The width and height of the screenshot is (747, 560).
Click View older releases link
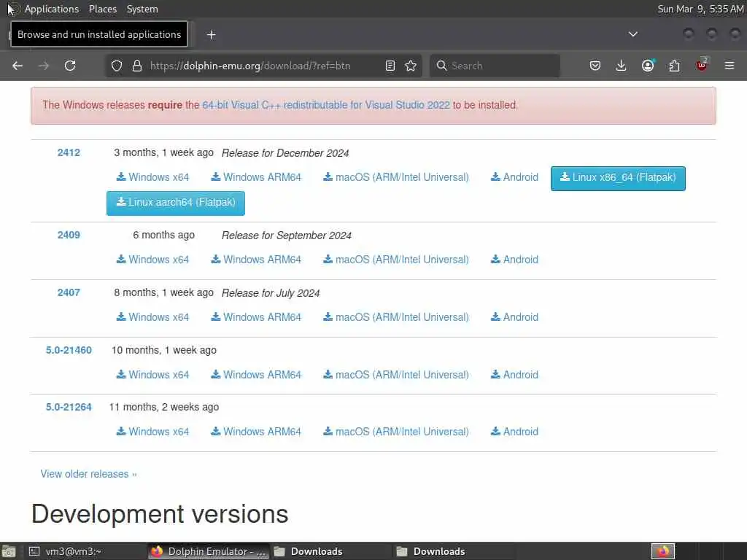pyautogui.click(x=88, y=474)
